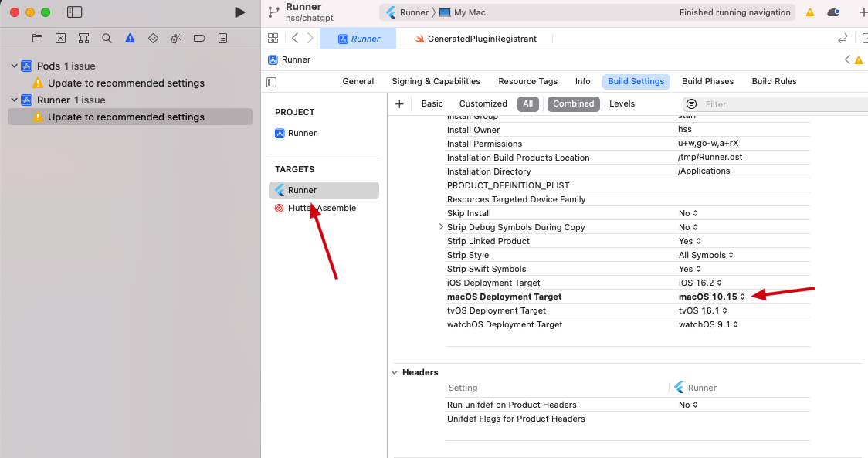This screenshot has height=458, width=868.
Task: Switch to Combined settings view
Action: 573,103
